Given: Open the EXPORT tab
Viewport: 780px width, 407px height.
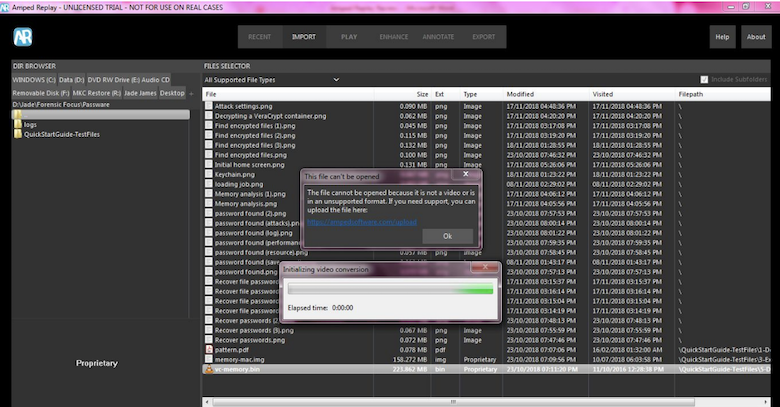Looking at the screenshot, I should click(x=484, y=37).
